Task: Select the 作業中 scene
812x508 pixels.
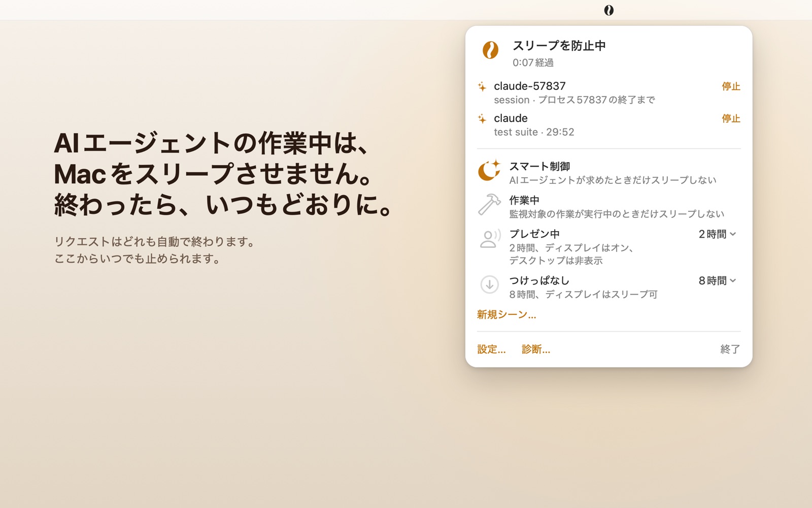Action: [608, 207]
